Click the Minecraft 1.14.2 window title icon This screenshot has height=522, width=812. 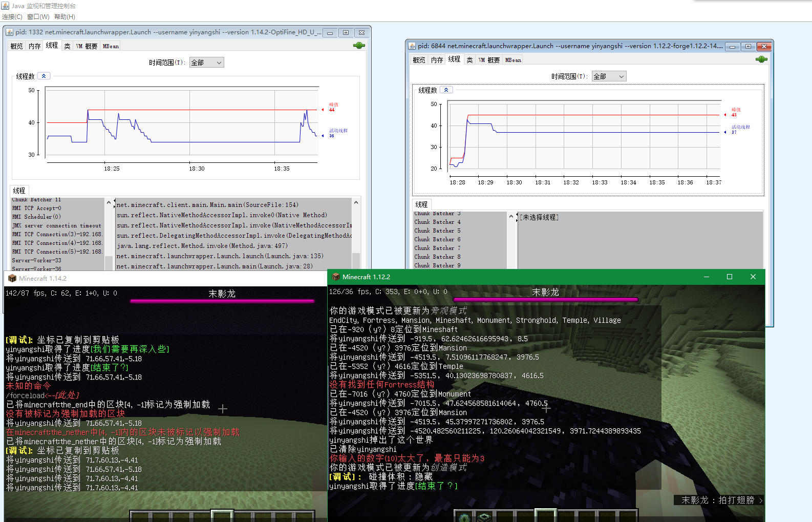point(12,278)
